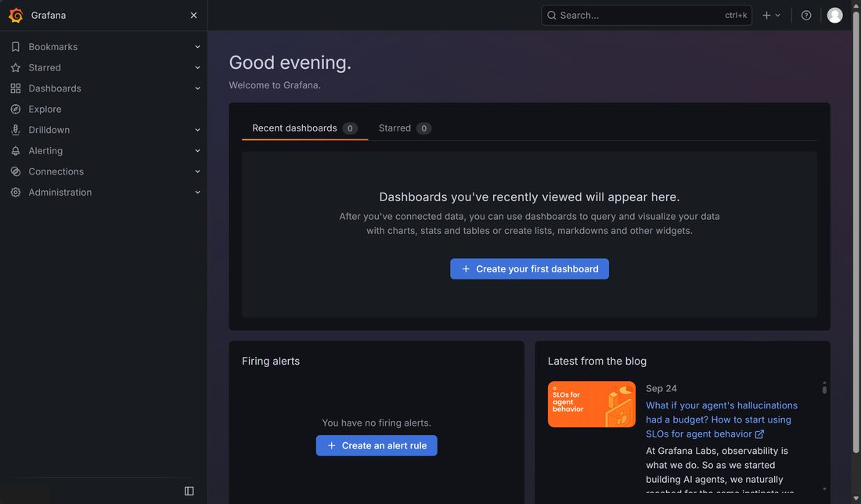The image size is (861, 504).
Task: Expand the Starred section chevron
Action: (198, 67)
